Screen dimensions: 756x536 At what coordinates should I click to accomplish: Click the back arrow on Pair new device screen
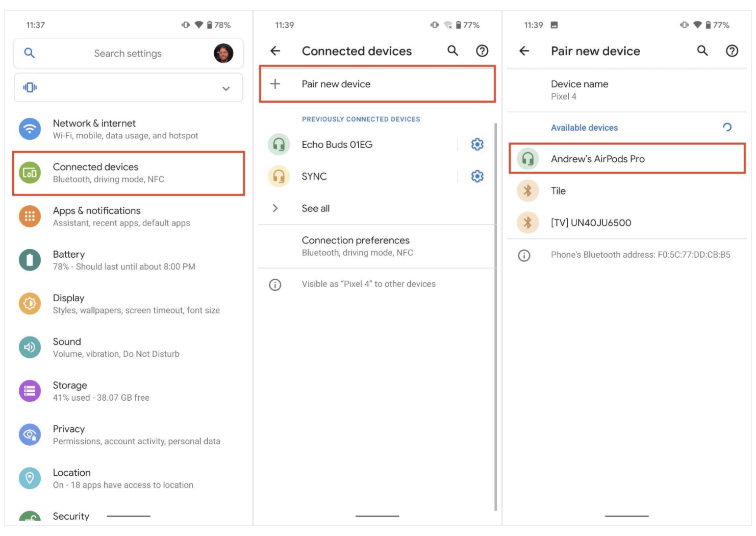(x=524, y=51)
